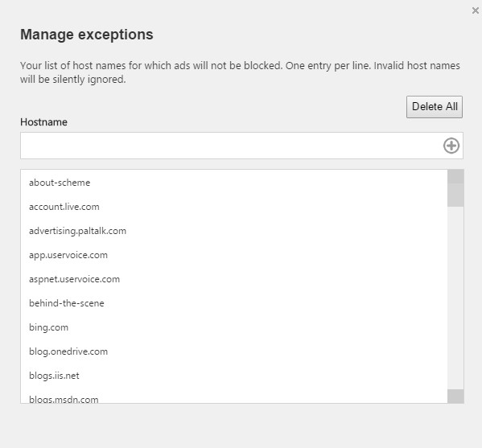This screenshot has width=482, height=448.
Task: Click the behind-the-scene entry
Action: coord(234,303)
